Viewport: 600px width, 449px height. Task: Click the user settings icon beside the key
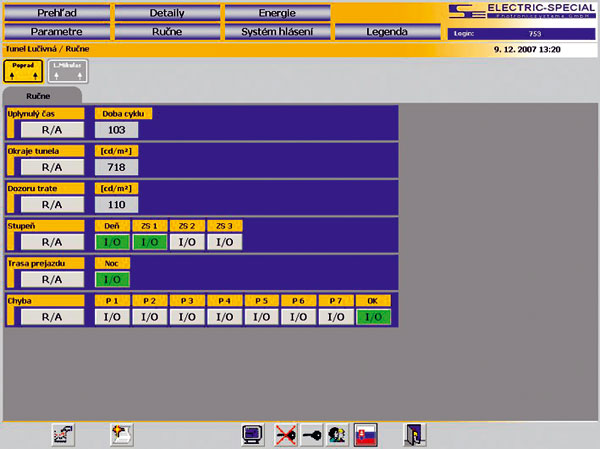pos(338,433)
